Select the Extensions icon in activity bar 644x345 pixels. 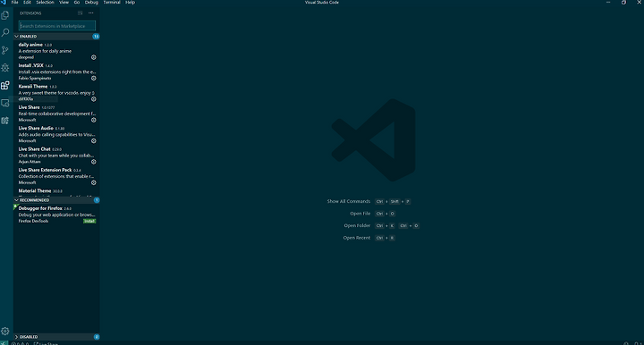point(5,85)
